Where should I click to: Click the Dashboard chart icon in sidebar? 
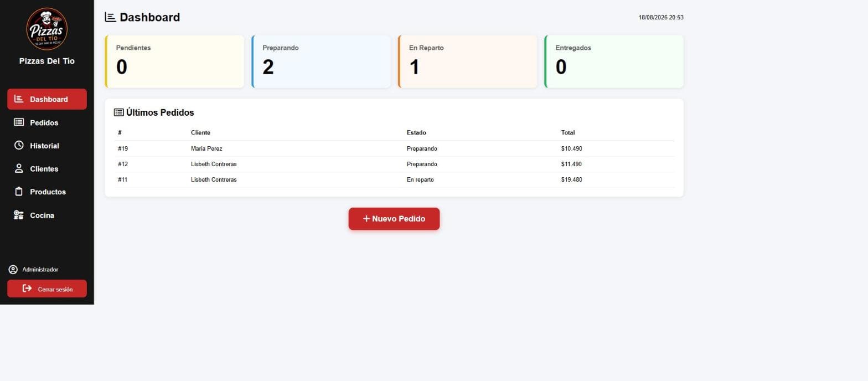coord(19,99)
